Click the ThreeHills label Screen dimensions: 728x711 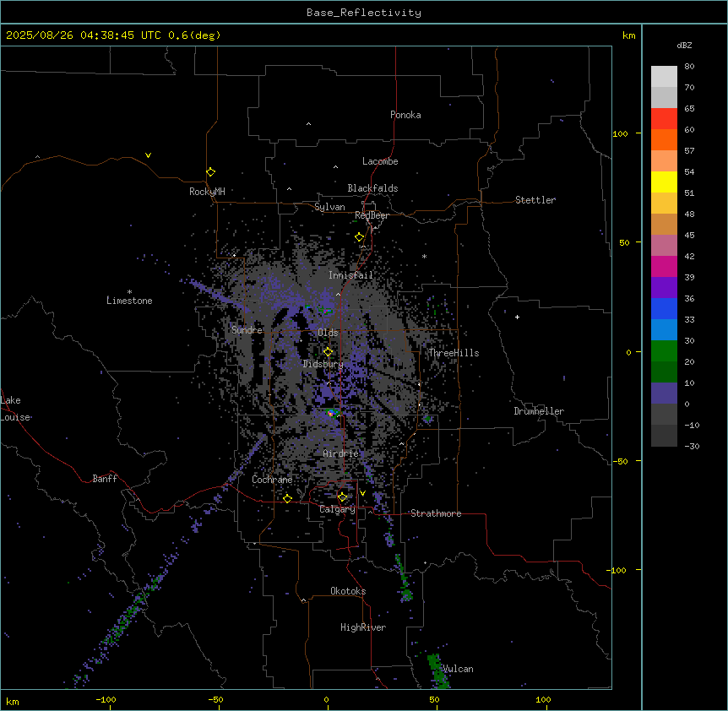[x=454, y=353]
